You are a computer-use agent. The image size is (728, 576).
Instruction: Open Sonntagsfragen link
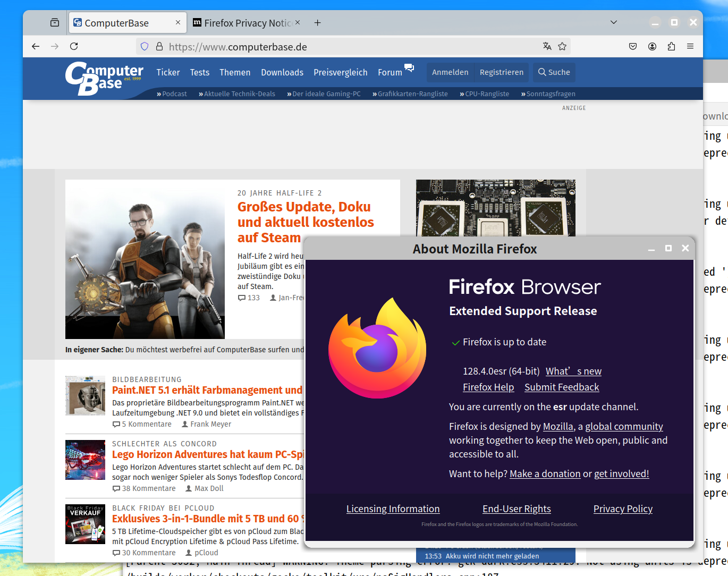coord(548,94)
